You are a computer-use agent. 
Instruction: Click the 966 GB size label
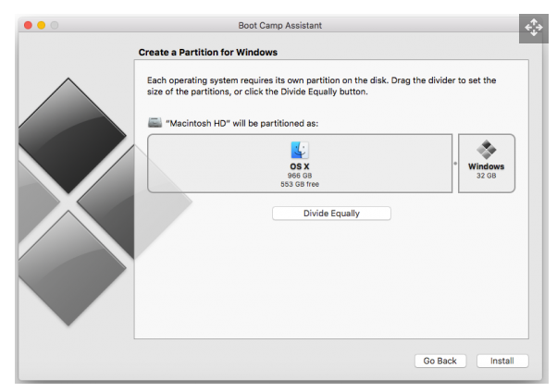(300, 175)
